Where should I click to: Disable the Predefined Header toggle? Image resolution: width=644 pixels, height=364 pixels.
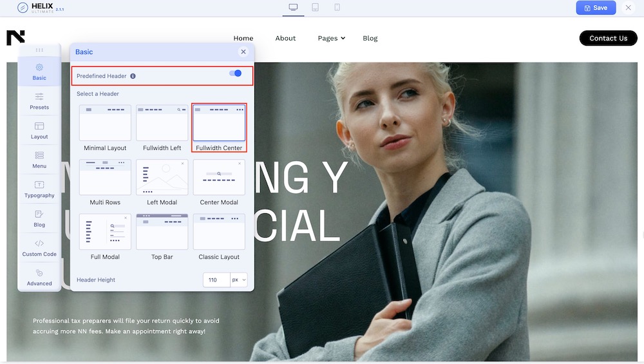tap(236, 73)
